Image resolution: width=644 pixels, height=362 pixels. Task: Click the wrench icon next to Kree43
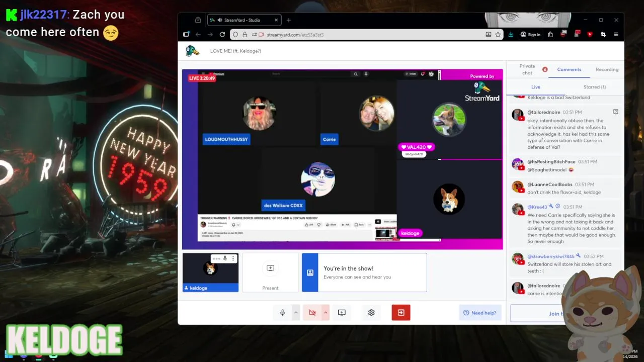(551, 206)
